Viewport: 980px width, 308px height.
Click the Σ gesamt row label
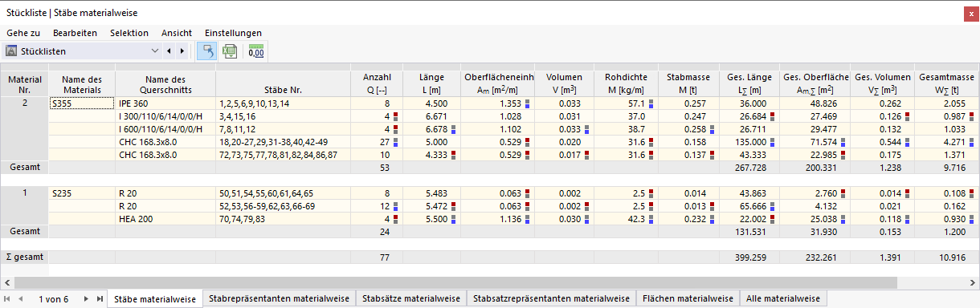[x=24, y=257]
